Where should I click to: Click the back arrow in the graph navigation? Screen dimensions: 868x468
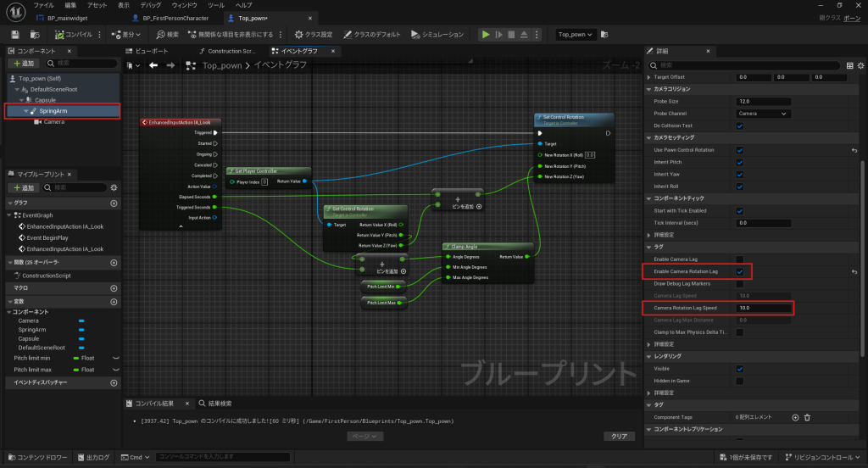pos(153,65)
